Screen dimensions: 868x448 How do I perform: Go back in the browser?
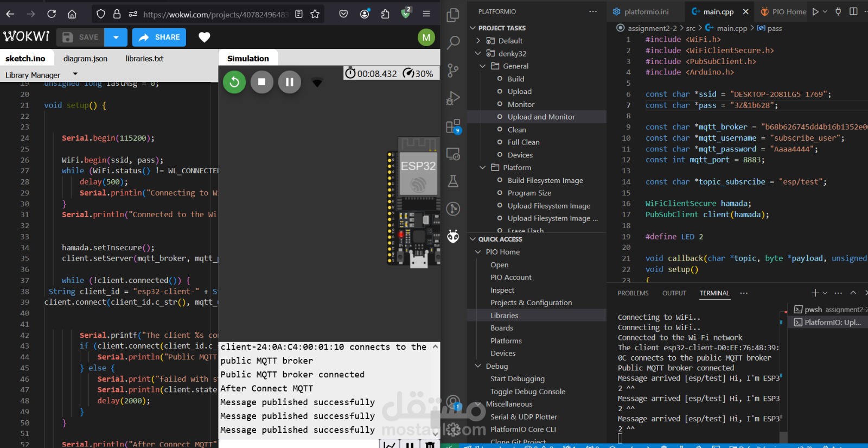click(x=10, y=14)
